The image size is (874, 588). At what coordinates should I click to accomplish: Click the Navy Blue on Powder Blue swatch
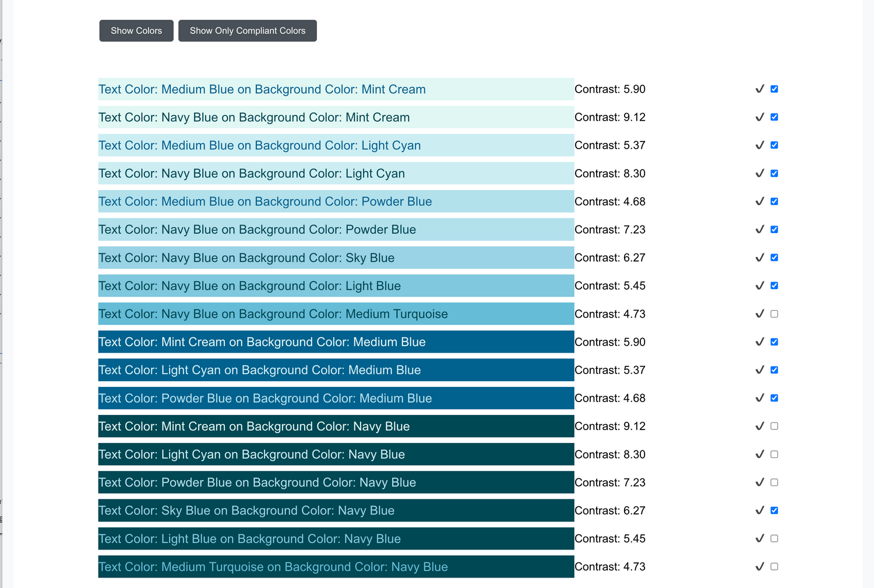point(336,230)
